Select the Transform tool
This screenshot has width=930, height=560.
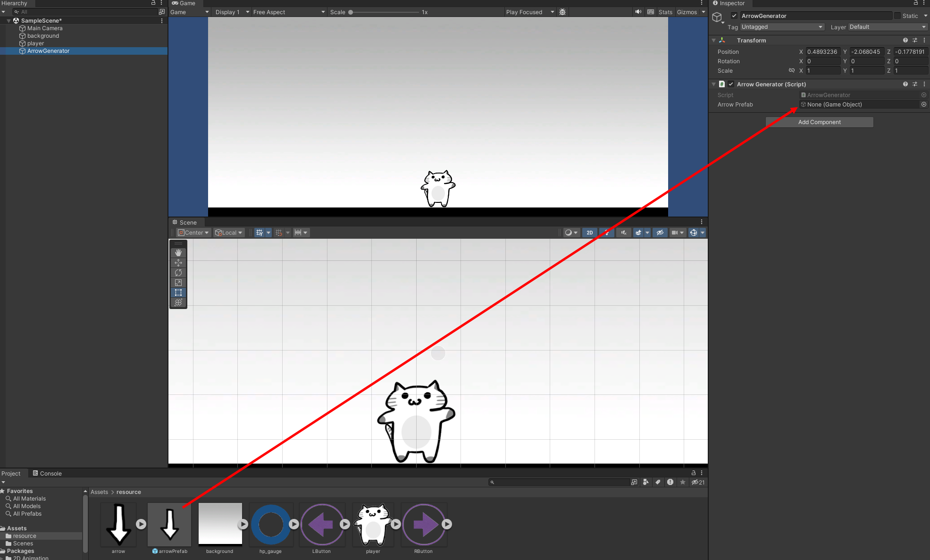[x=178, y=302]
